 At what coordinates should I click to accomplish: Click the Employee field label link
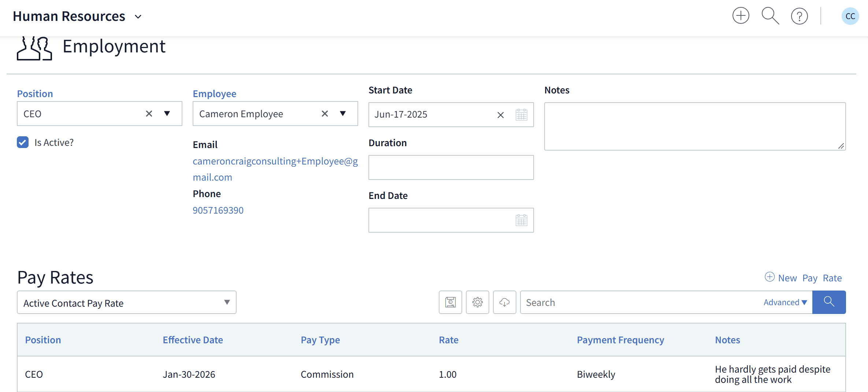click(x=215, y=94)
